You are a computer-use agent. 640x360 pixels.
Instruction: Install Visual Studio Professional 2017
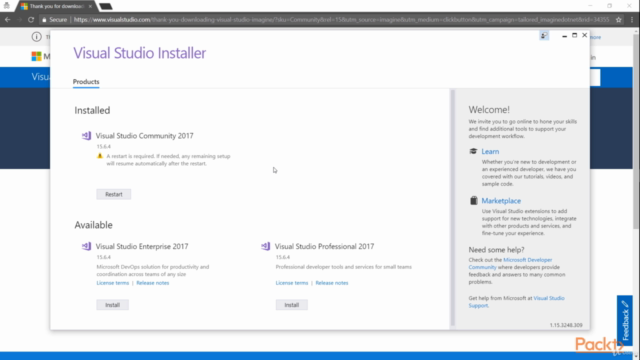pos(291,305)
